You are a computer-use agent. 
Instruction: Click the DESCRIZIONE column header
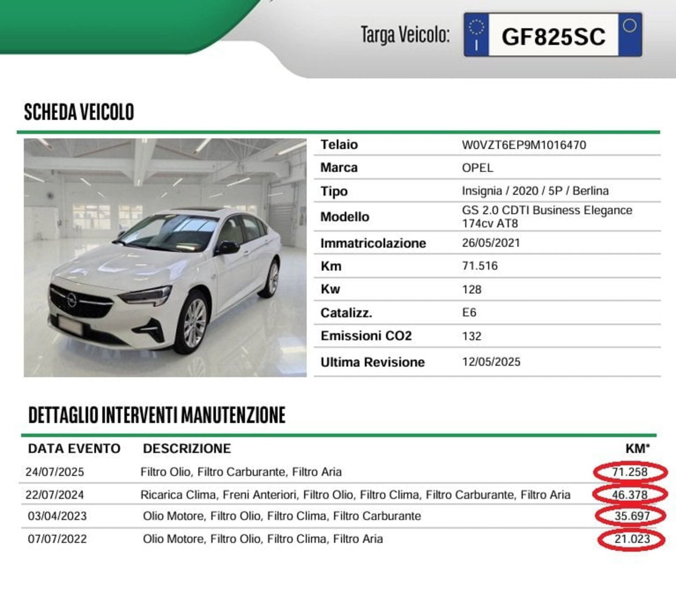pos(187,449)
